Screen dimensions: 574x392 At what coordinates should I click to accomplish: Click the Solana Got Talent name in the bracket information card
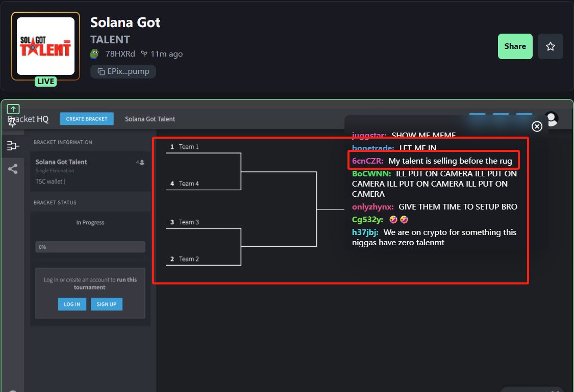tap(61, 162)
